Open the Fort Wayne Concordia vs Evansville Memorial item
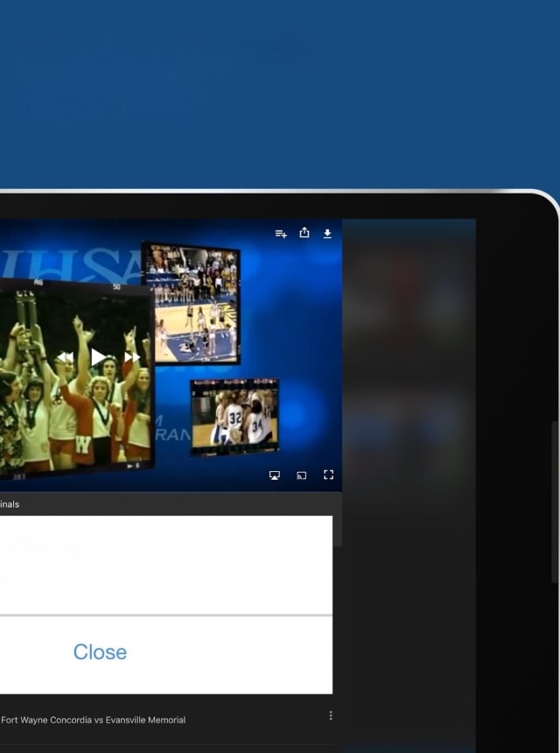The height and width of the screenshot is (753, 560). [x=93, y=720]
